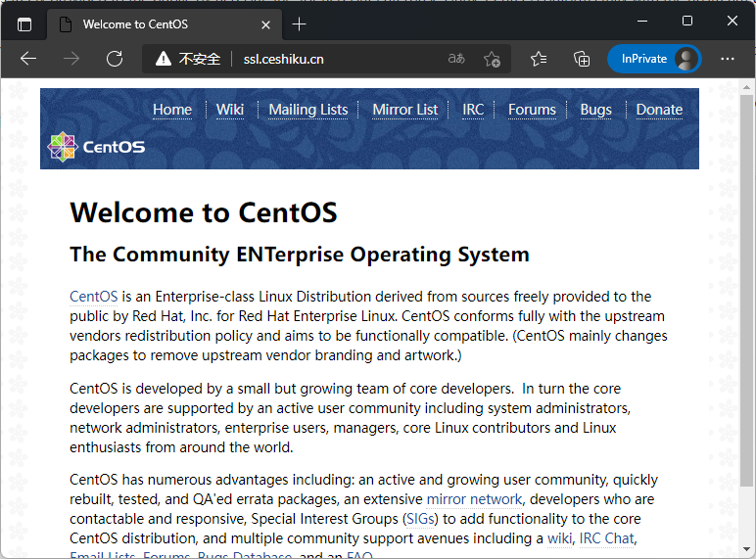756x559 pixels.
Task: Close the browser window
Action: (x=732, y=21)
